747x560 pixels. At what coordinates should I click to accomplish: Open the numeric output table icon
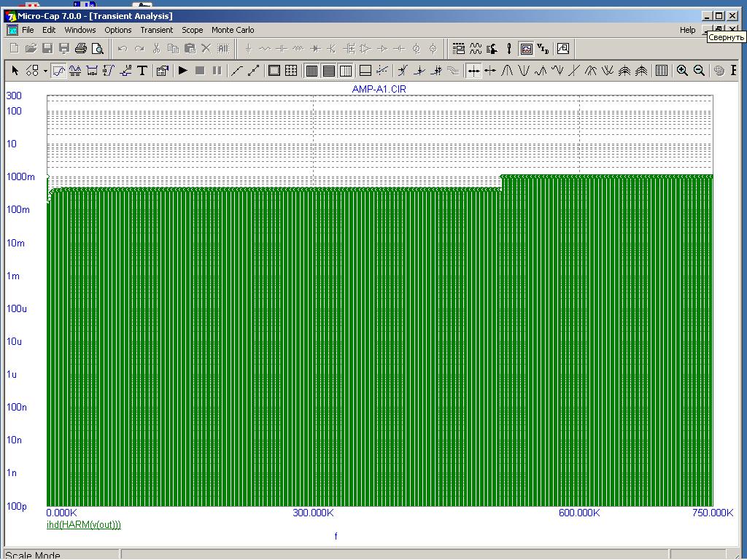click(x=661, y=71)
